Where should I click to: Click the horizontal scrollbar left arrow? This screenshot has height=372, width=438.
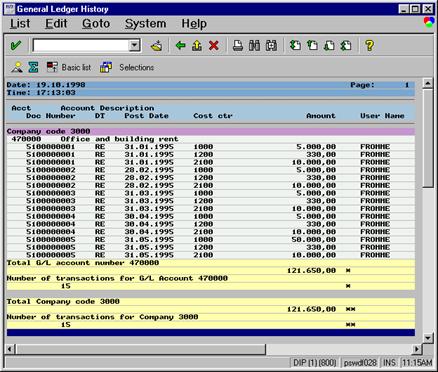(10, 349)
